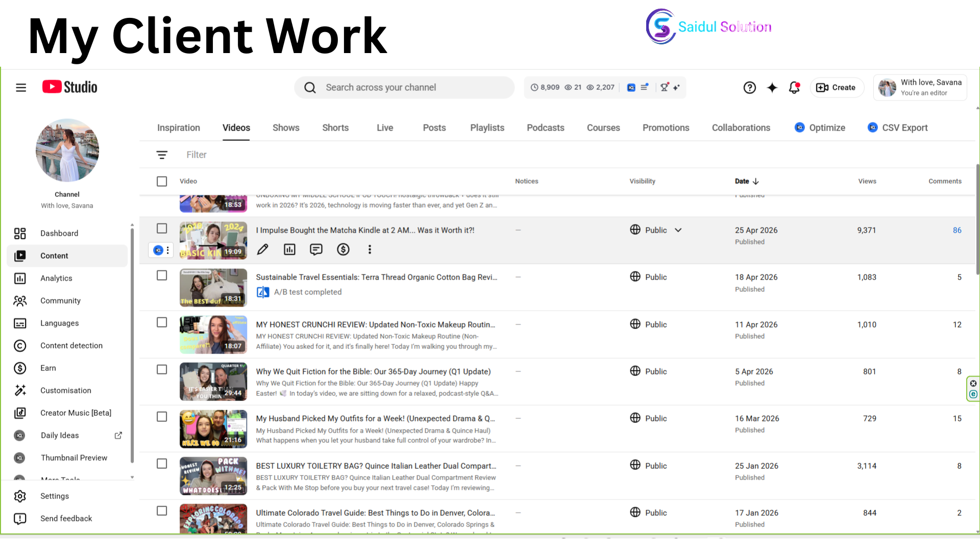Tick the Colorado Travel Guide video checkbox

pyautogui.click(x=162, y=511)
